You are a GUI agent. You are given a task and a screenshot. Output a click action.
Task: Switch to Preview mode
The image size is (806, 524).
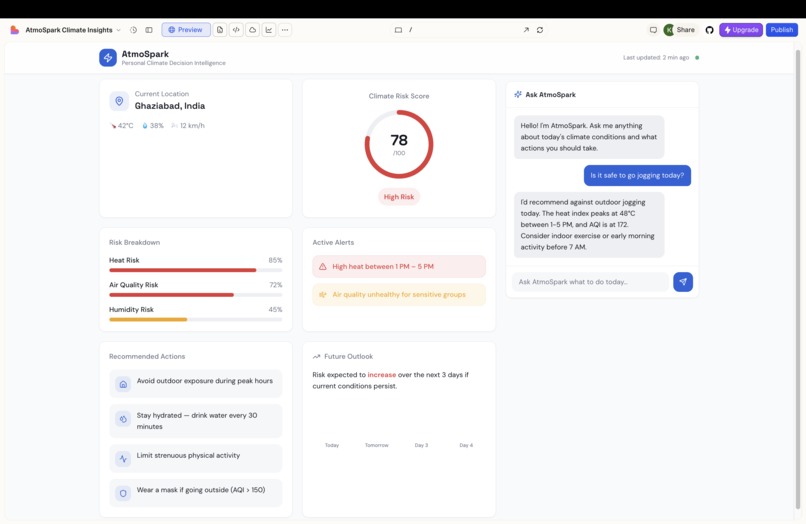coord(186,30)
